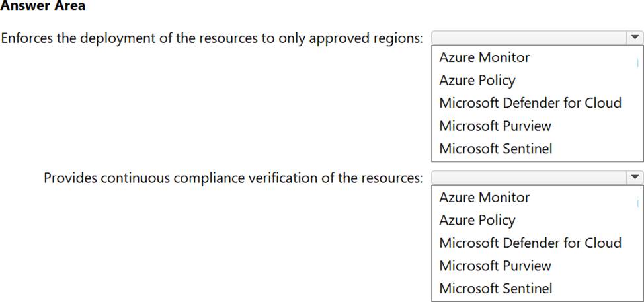Select Azure Monitor for approved regions enforcement

(x=484, y=57)
